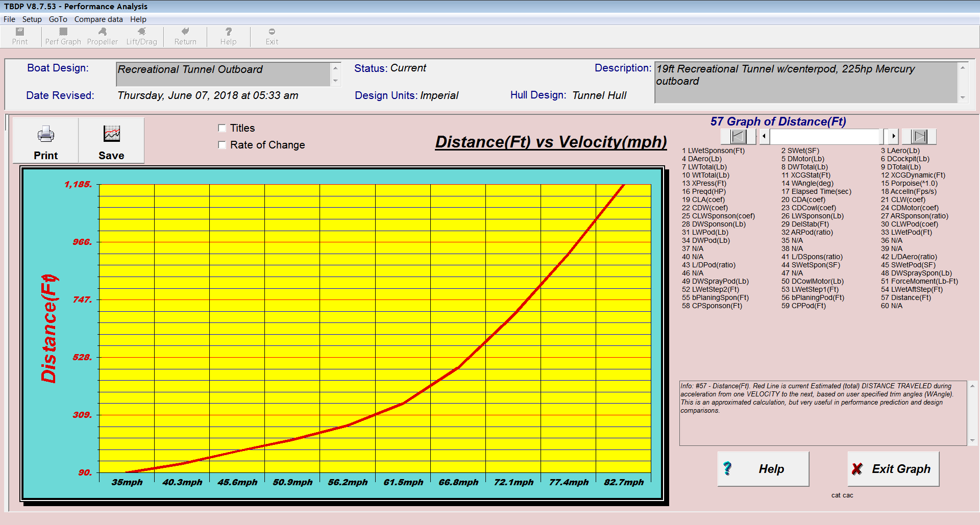Click the Help button below info box
980x525 pixels.
click(763, 469)
